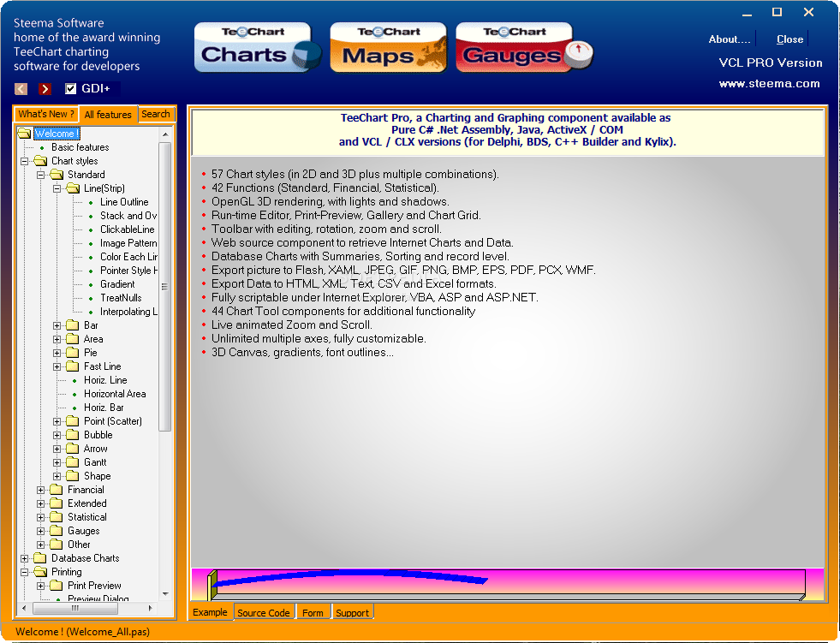
Task: Select Horiz. Line tree item
Action: (x=105, y=380)
